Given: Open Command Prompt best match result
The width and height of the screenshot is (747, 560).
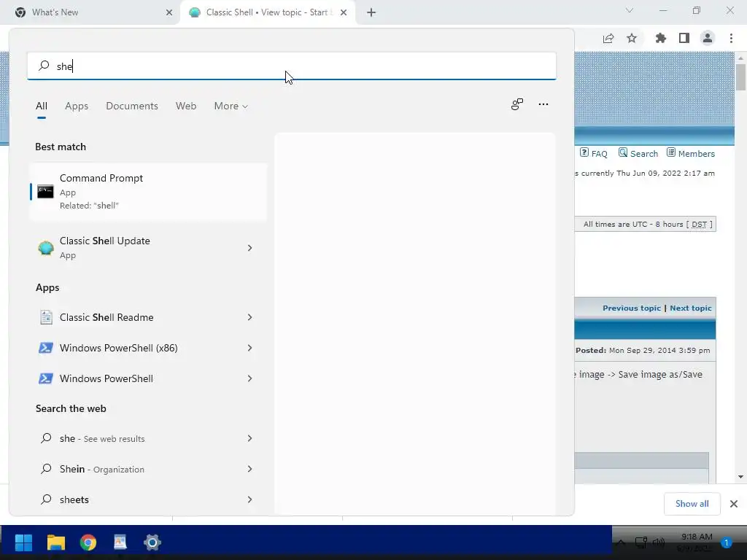Looking at the screenshot, I should click(x=148, y=192).
